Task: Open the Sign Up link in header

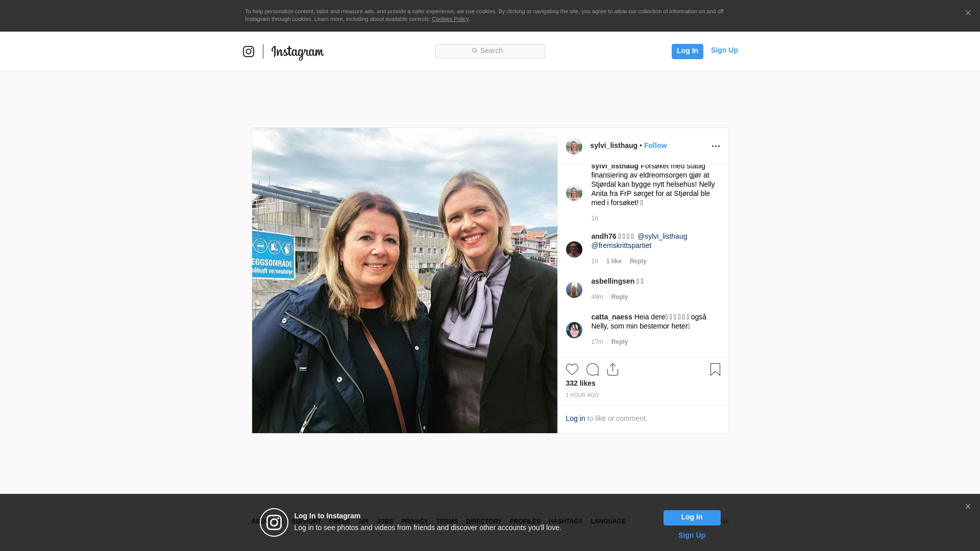Action: point(724,50)
